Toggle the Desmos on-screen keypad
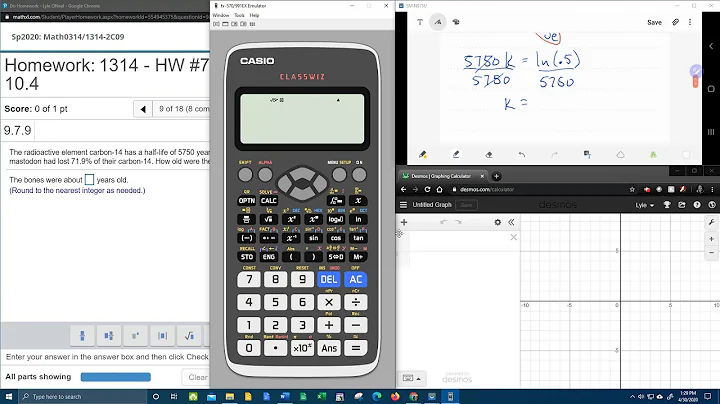Viewport: 720px width, 404px height. [412, 378]
